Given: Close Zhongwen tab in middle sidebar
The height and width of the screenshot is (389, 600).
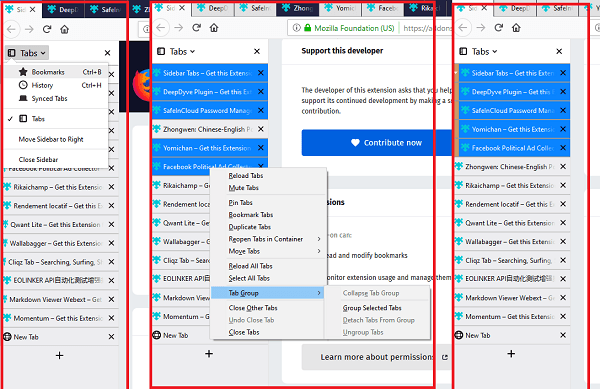Looking at the screenshot, I should point(261,129).
